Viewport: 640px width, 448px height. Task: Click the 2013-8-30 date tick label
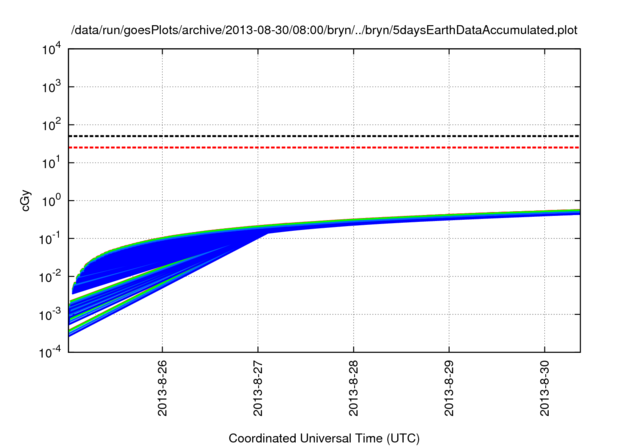point(544,388)
